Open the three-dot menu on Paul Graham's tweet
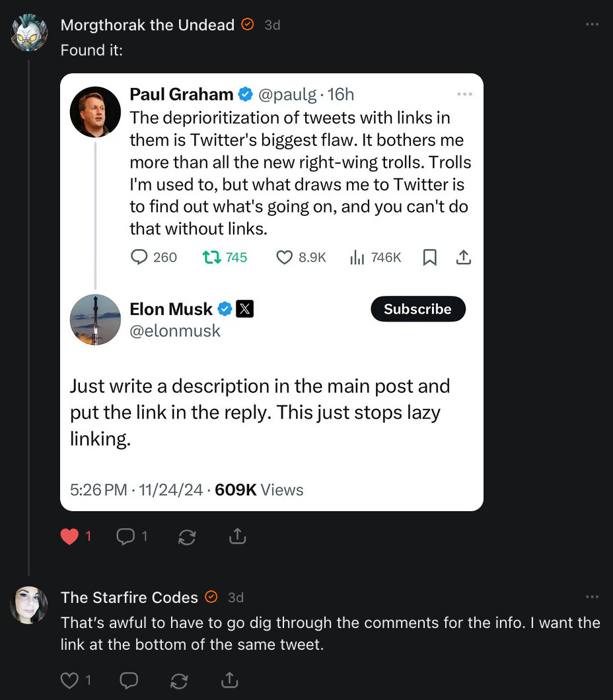This screenshot has height=700, width=613. click(464, 94)
